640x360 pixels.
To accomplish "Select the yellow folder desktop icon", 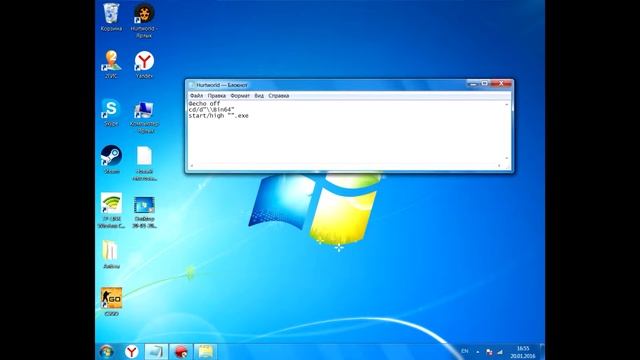I will [x=111, y=254].
